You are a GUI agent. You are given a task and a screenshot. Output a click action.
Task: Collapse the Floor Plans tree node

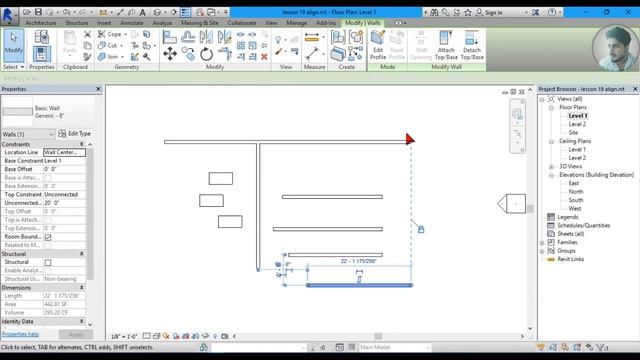pyautogui.click(x=551, y=107)
